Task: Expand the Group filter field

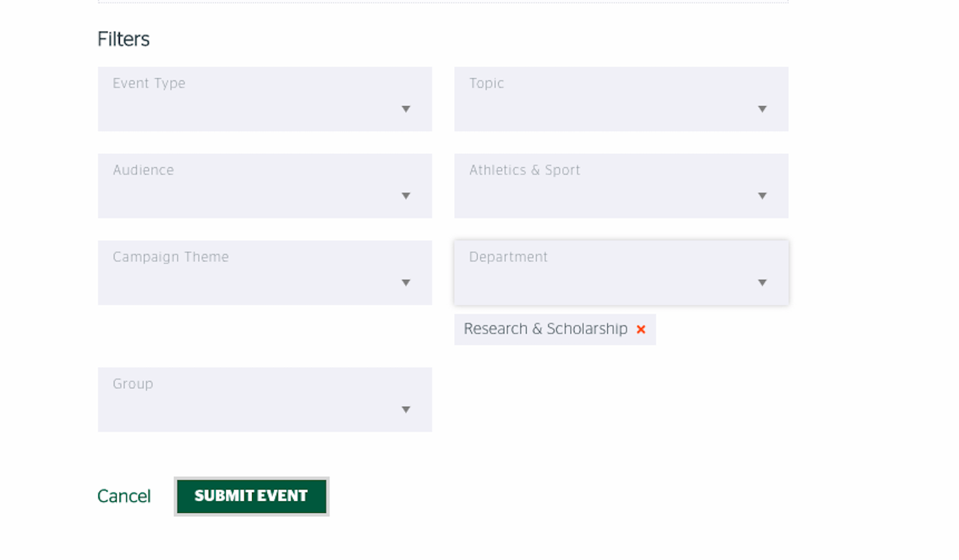Action: tap(264, 399)
